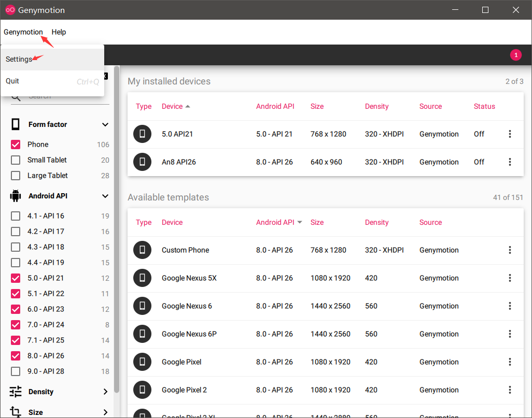The height and width of the screenshot is (418, 532).
Task: Sort templates by Source column
Action: 430,222
